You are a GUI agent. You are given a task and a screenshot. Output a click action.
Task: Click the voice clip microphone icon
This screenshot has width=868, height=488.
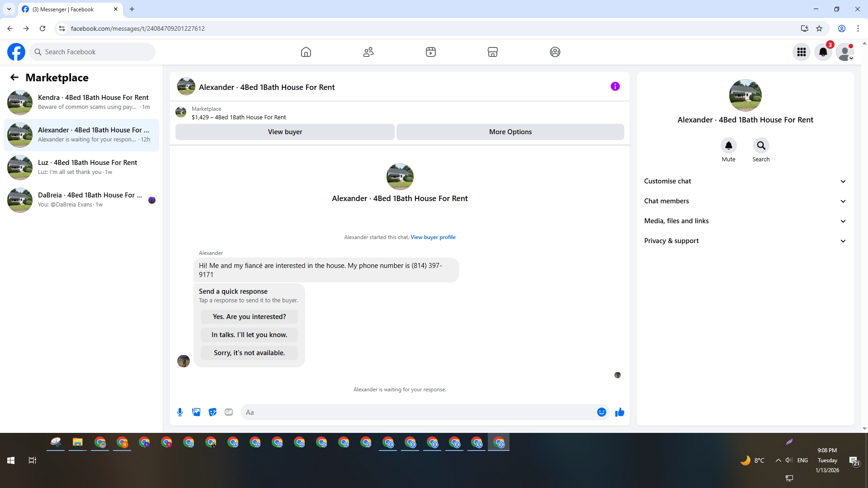[180, 412]
